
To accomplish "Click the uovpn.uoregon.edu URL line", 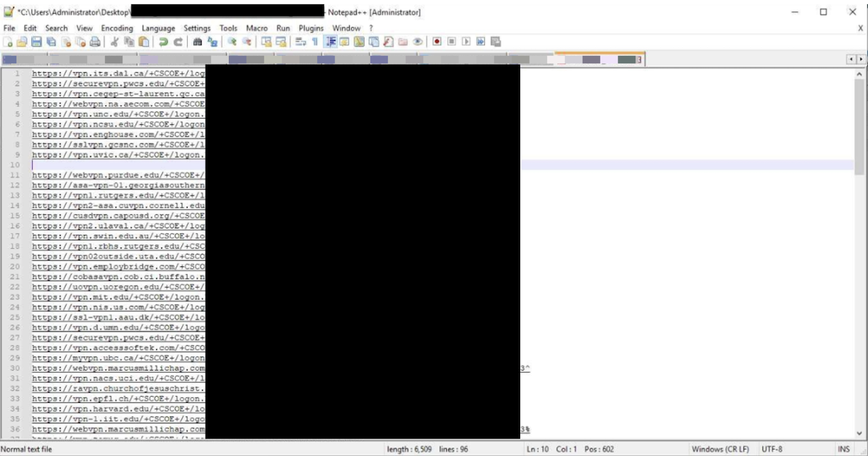I will [119, 287].
